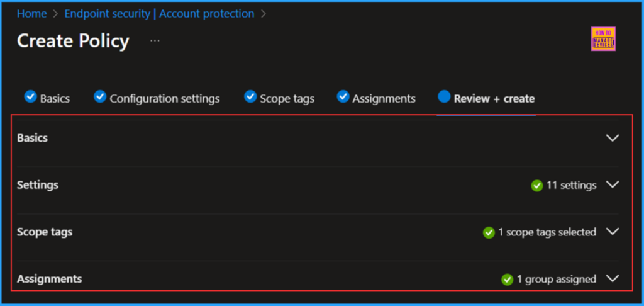Click the Scope tags section heading
The image size is (644, 306).
point(45,232)
